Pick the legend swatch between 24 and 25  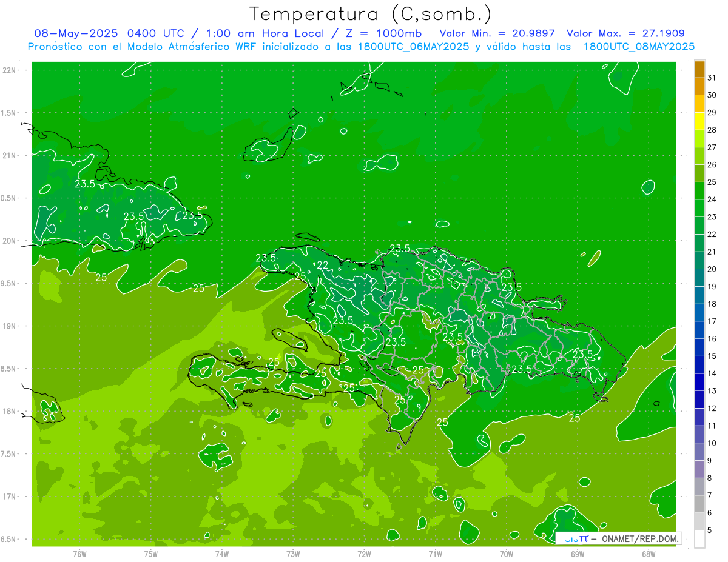coord(699,190)
